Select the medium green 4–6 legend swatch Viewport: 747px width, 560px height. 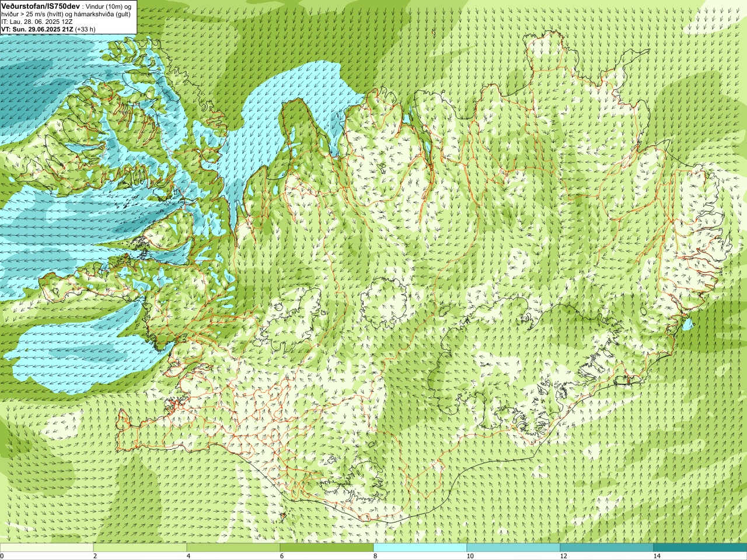click(233, 548)
